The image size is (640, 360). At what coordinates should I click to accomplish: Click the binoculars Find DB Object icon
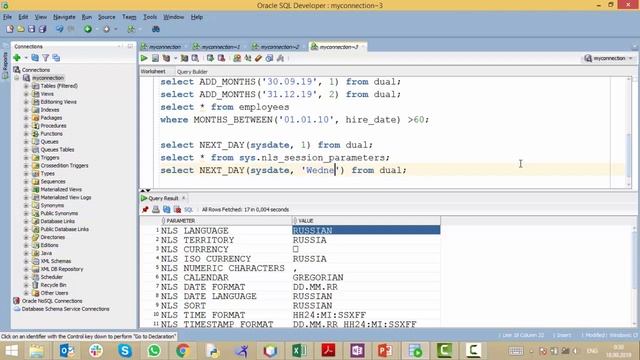pyautogui.click(x=156, y=29)
